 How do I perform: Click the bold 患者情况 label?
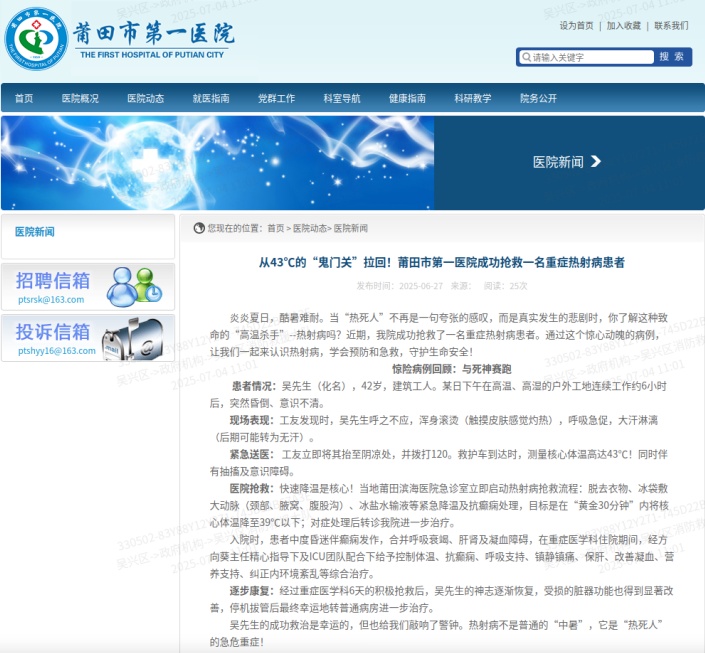tap(252, 386)
